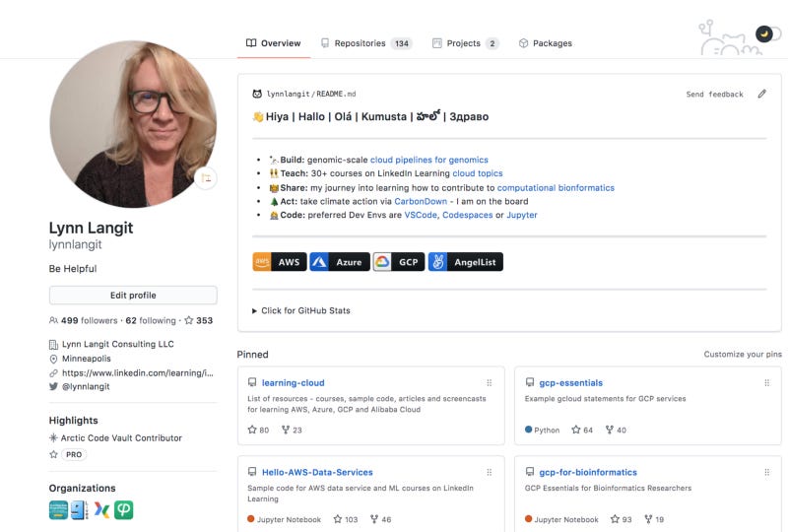This screenshot has width=788, height=532.
Task: Click drag handle on learning-cloud card
Action: 489,382
